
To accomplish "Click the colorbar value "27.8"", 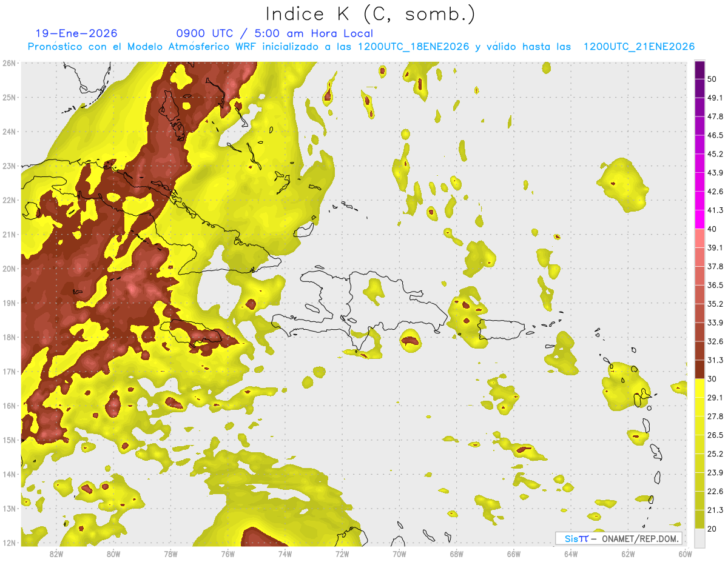I will point(715,416).
